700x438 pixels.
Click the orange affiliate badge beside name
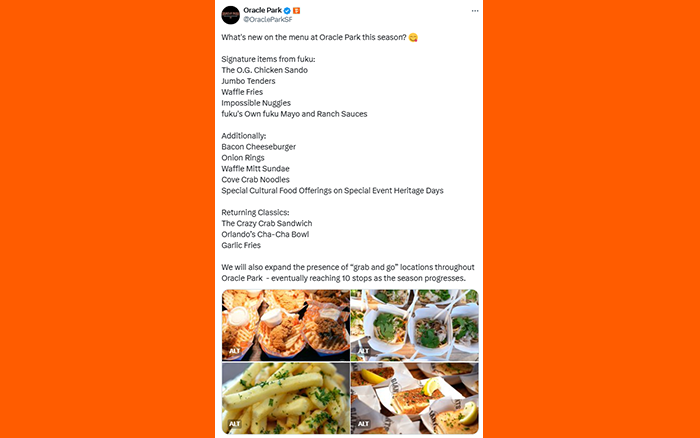click(296, 10)
